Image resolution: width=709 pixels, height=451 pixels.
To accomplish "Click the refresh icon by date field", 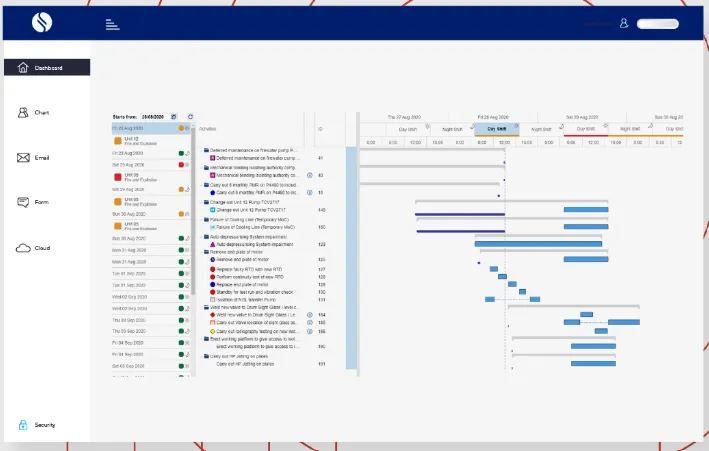I will coord(190,117).
